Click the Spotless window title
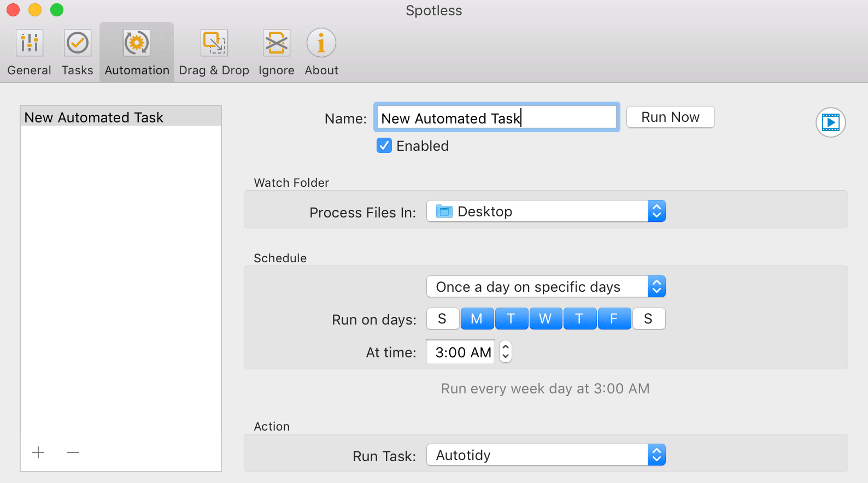 point(434,10)
